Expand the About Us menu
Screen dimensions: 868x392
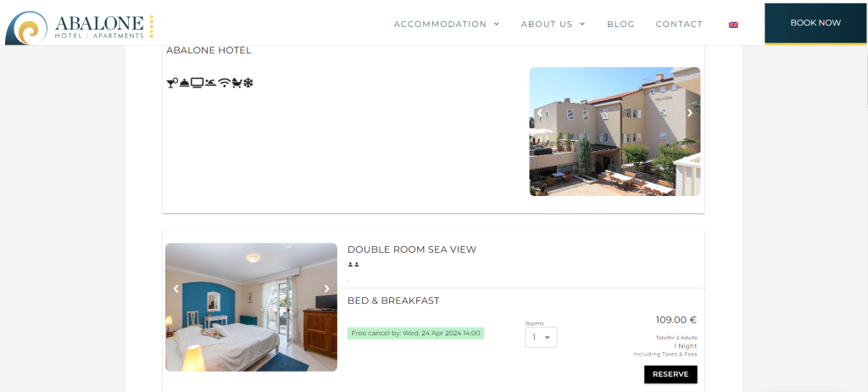pyautogui.click(x=553, y=24)
